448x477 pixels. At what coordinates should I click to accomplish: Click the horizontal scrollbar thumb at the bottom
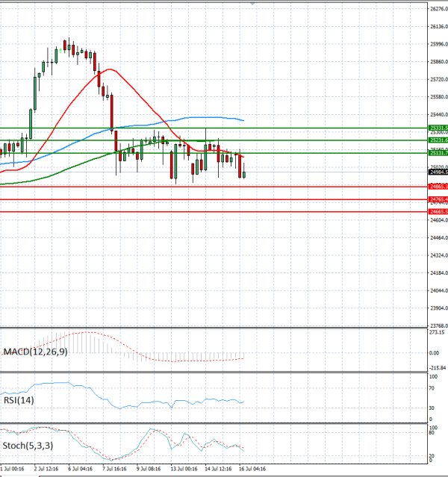[19, 476]
